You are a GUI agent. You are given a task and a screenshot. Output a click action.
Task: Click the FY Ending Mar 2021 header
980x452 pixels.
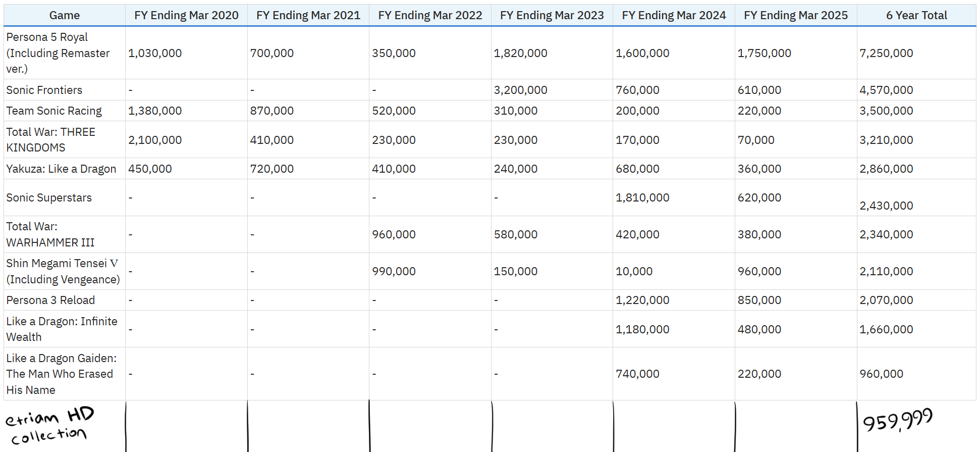(308, 15)
